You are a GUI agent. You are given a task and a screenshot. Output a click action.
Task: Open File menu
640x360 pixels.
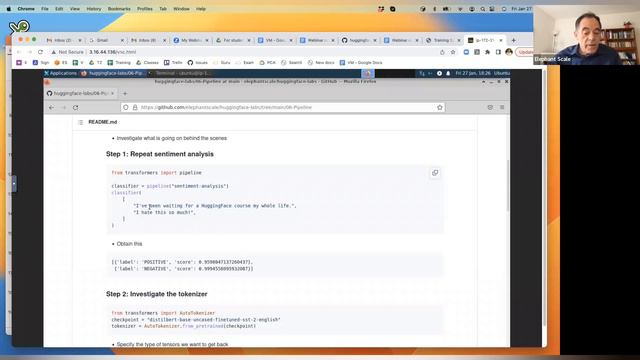(45, 9)
